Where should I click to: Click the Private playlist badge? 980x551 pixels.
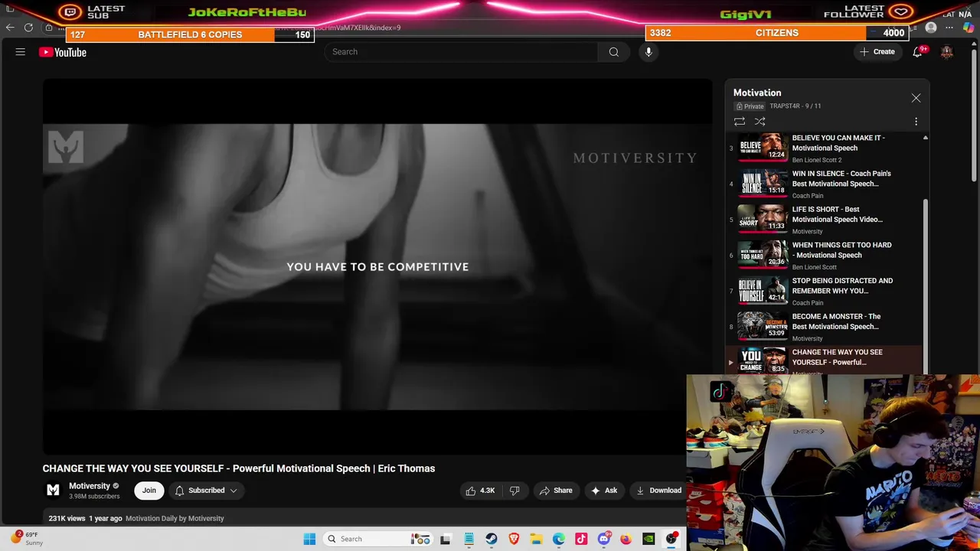(750, 106)
